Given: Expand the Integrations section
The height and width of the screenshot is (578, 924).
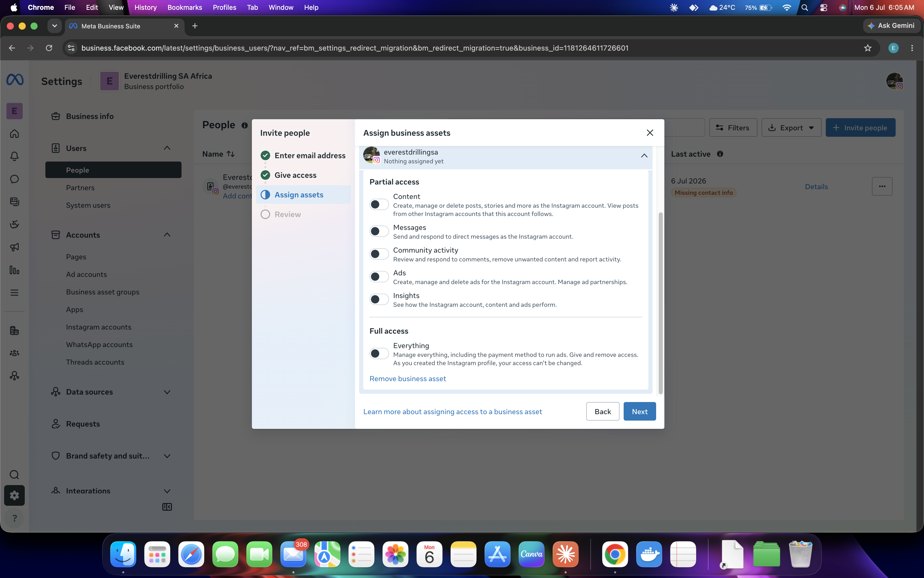Looking at the screenshot, I should point(167,491).
